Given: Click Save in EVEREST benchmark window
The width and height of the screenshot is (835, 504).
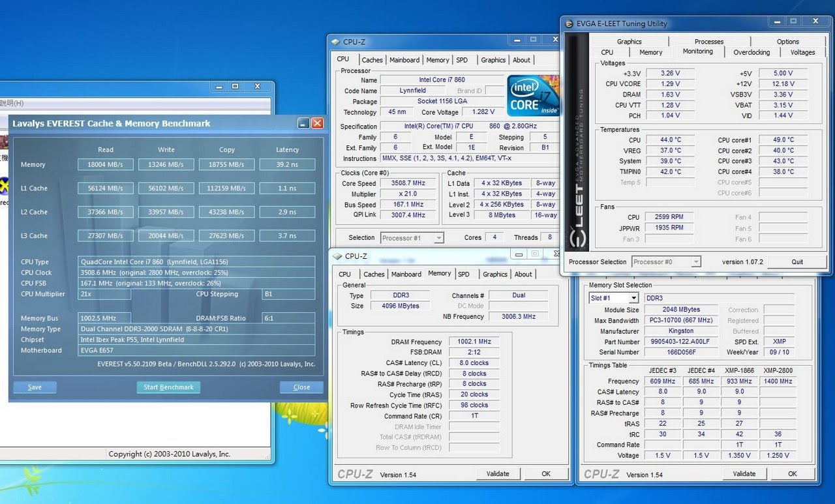Looking at the screenshot, I should (35, 387).
